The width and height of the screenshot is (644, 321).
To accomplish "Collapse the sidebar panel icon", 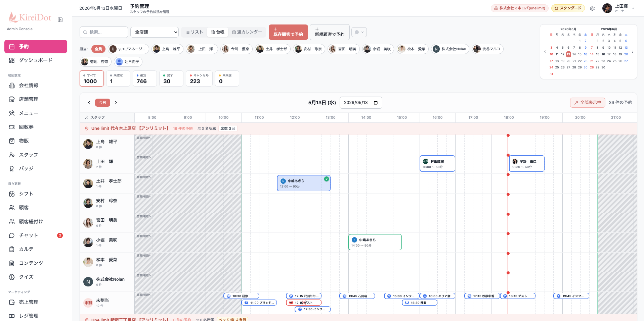I will tap(60, 20).
